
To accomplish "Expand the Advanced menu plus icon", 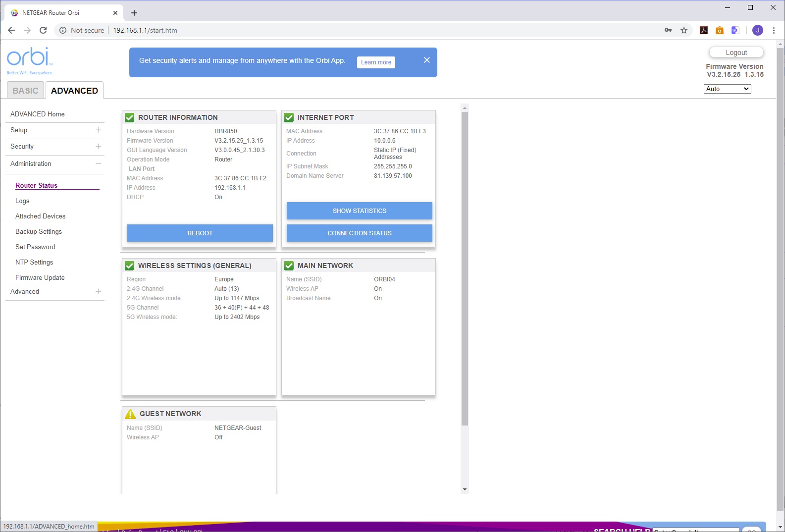I will 99,291.
